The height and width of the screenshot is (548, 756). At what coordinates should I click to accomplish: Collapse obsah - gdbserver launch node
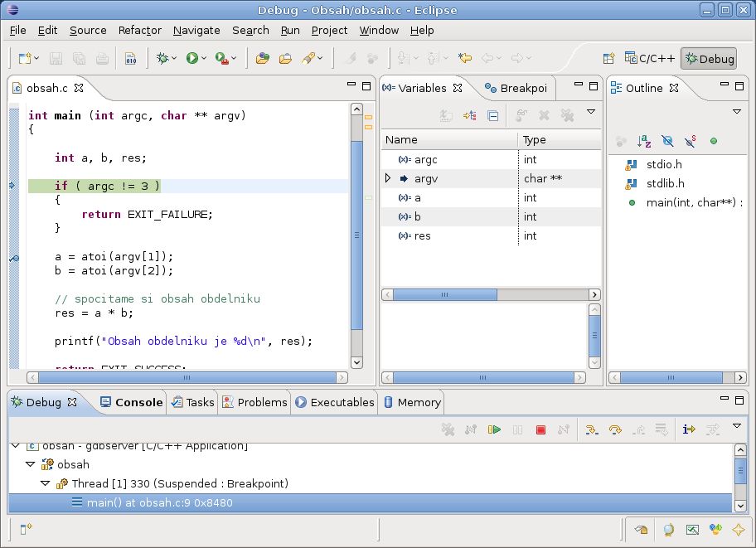tap(16, 446)
